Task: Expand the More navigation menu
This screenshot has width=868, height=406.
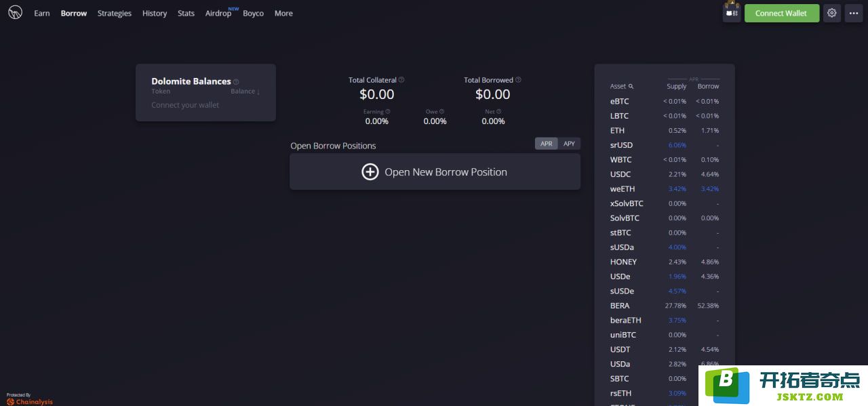Action: pos(283,14)
